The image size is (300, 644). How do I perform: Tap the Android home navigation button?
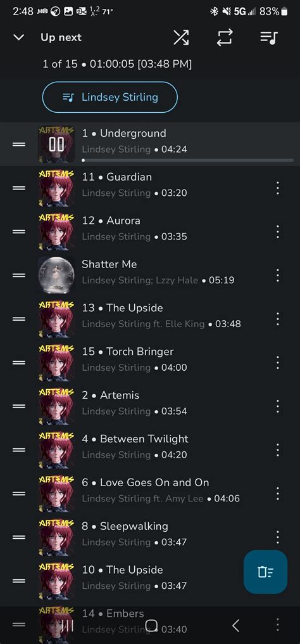151,626
